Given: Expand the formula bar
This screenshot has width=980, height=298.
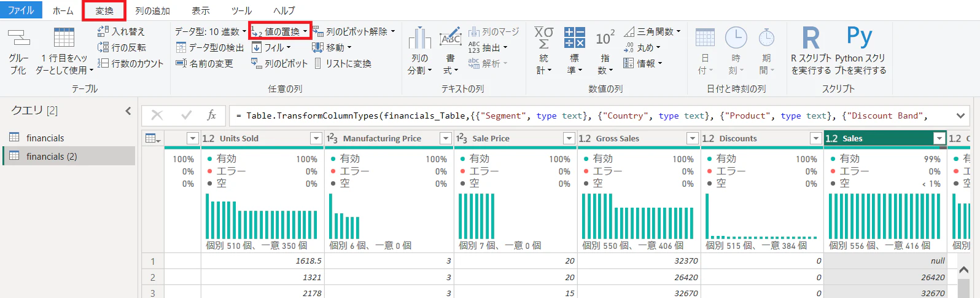Looking at the screenshot, I should (960, 116).
